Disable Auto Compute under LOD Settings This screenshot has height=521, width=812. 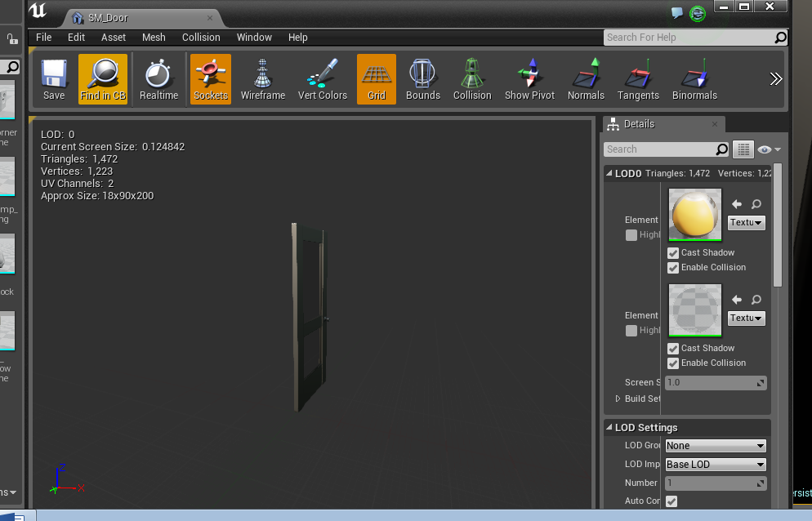tap(670, 501)
